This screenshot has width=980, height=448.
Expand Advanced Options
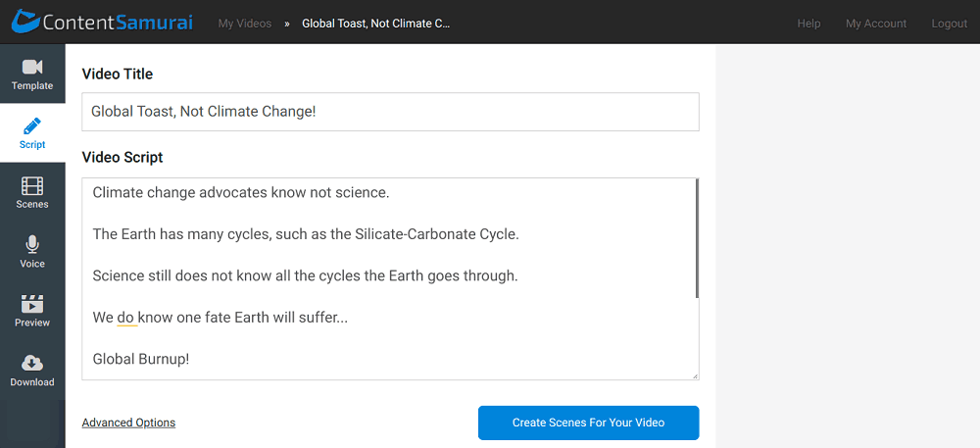[128, 423]
